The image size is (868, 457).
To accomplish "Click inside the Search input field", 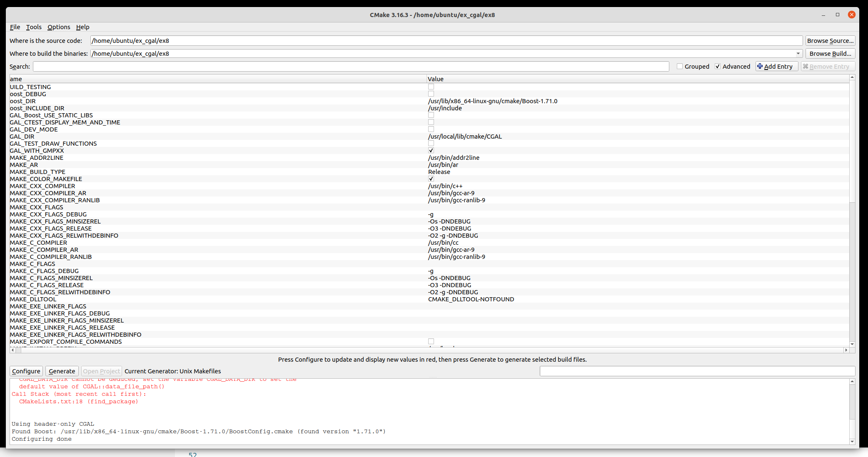I will pos(351,67).
